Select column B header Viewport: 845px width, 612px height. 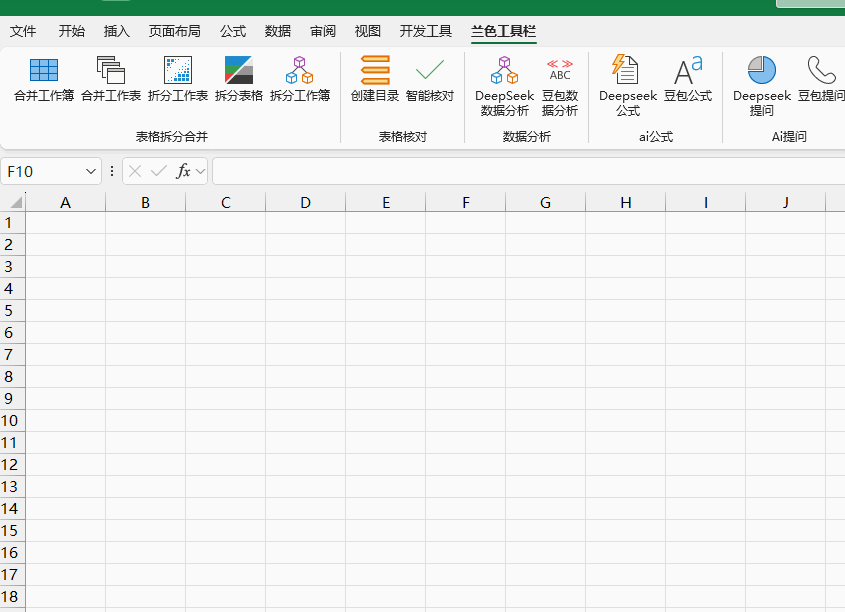pyautogui.click(x=146, y=203)
